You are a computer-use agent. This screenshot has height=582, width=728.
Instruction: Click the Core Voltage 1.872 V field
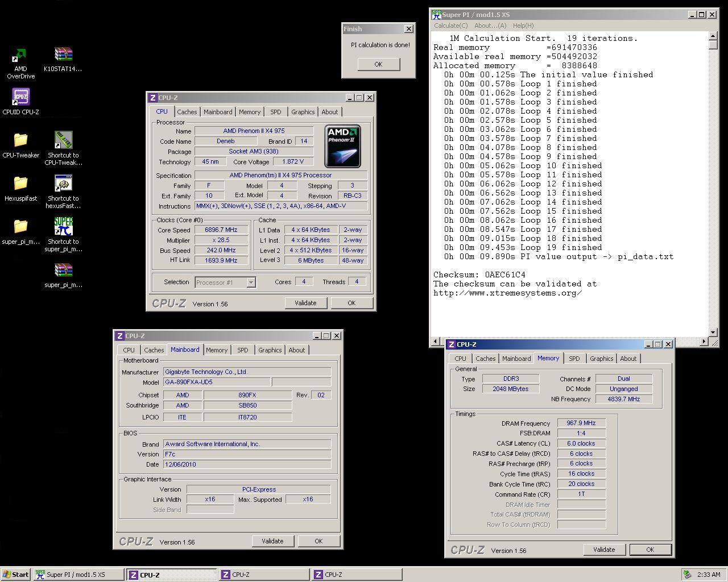click(293, 161)
